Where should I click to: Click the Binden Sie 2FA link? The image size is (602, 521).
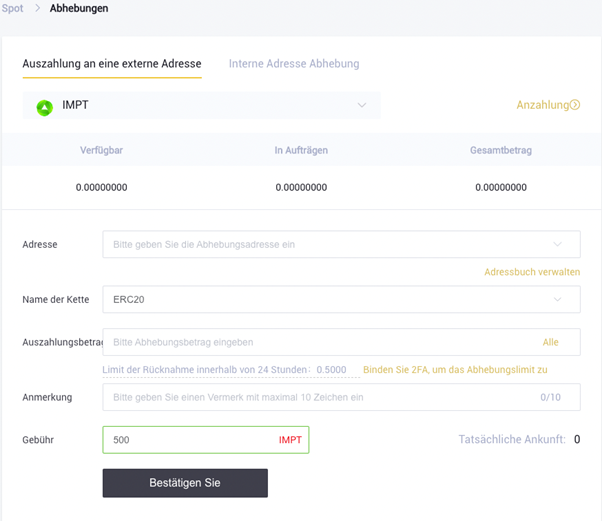pyautogui.click(x=454, y=370)
